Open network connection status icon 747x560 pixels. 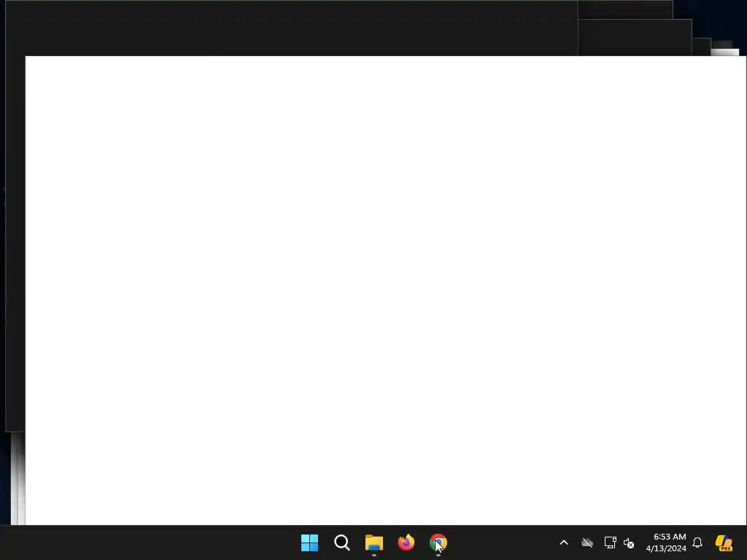click(610, 542)
